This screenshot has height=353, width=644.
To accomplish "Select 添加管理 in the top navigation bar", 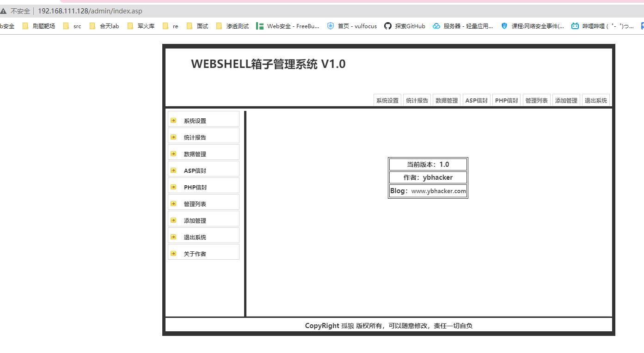I will pyautogui.click(x=566, y=100).
